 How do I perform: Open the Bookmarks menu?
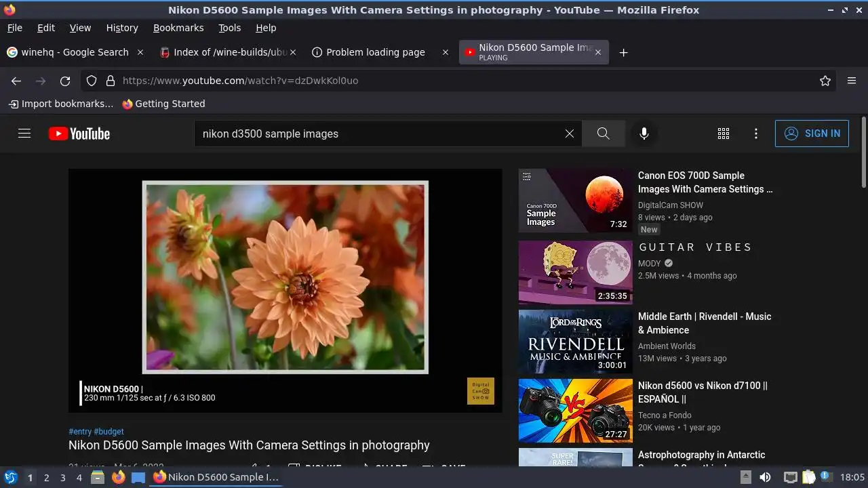tap(178, 28)
